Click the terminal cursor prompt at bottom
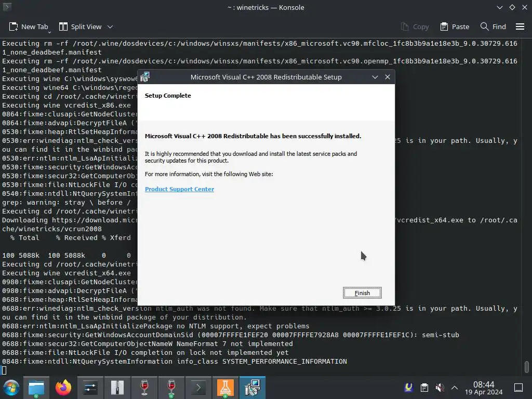The height and width of the screenshot is (399, 532). click(4, 370)
